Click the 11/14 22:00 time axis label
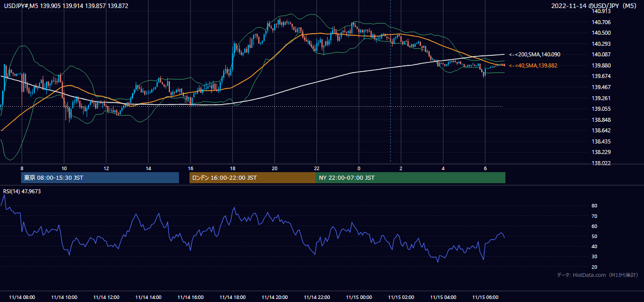 (x=316, y=297)
